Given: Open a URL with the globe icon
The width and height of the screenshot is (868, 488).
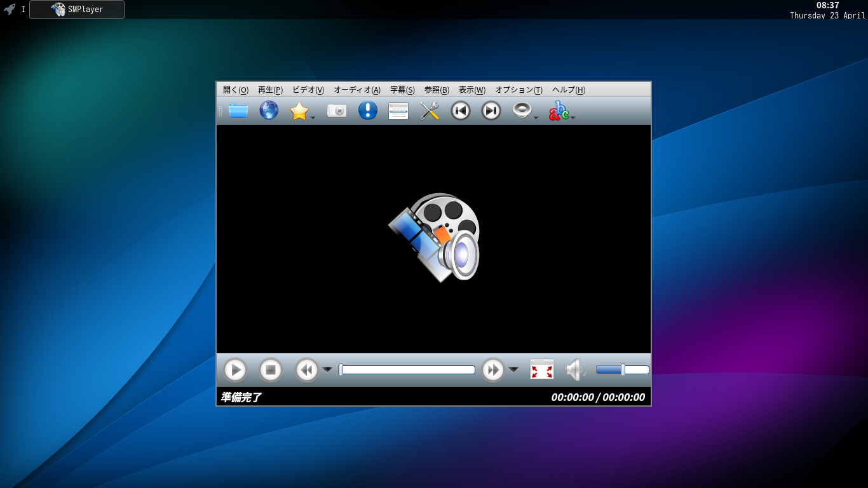Looking at the screenshot, I should 269,111.
